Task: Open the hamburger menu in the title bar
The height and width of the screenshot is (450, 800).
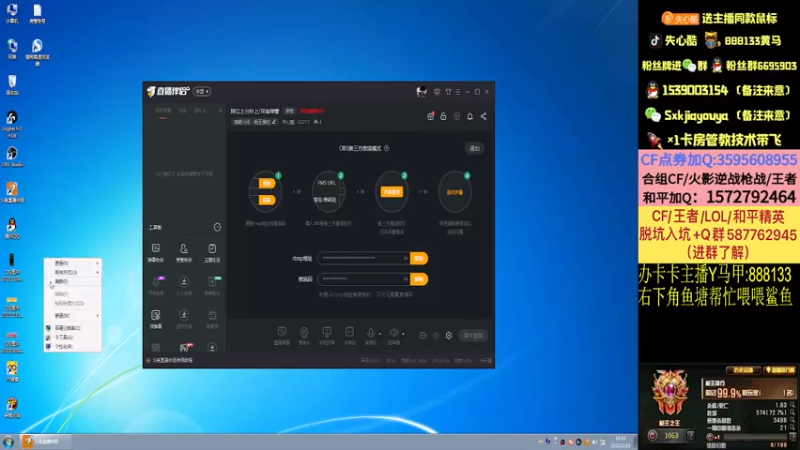Action: click(458, 92)
